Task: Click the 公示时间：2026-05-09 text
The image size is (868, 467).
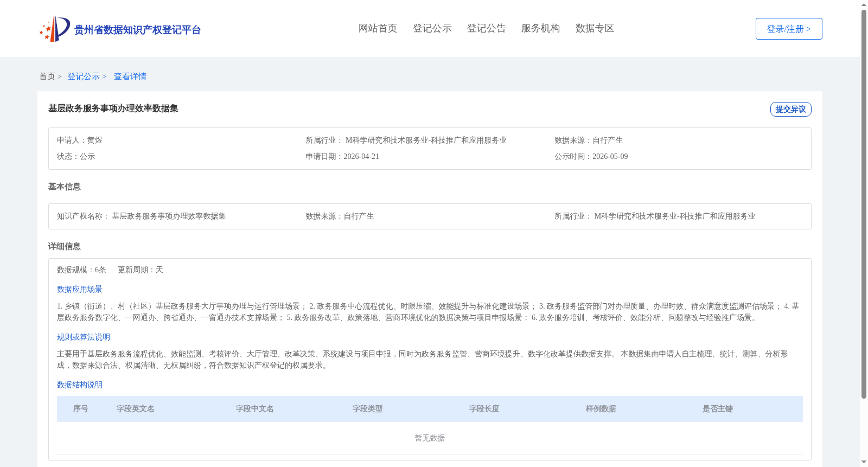Action: (591, 156)
